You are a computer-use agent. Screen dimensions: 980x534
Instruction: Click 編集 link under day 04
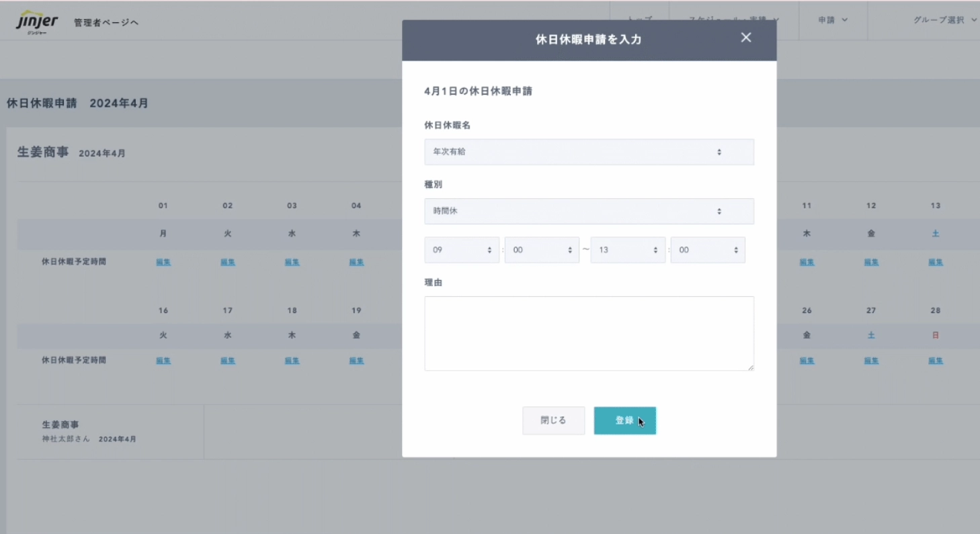(x=356, y=262)
